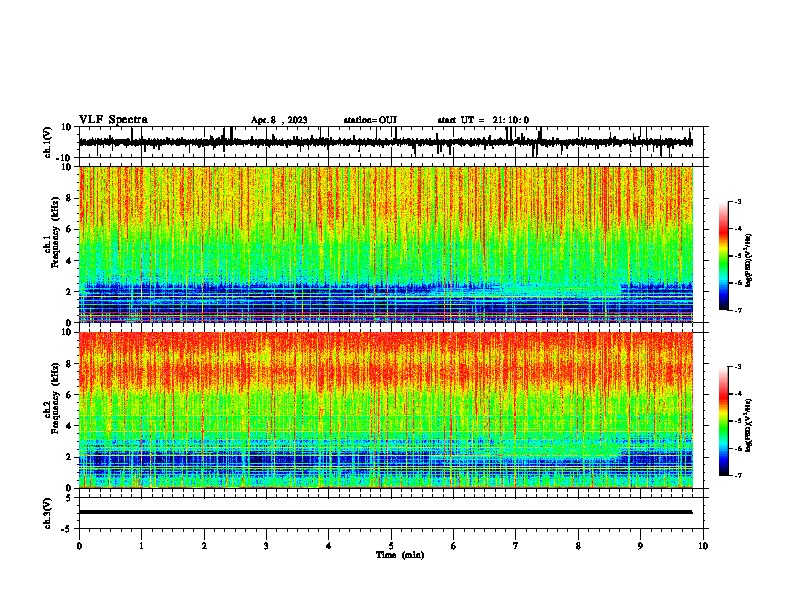Screen dimensions: 792x612
Task: Click the "Time (min)" axis label
Action: pos(400,555)
